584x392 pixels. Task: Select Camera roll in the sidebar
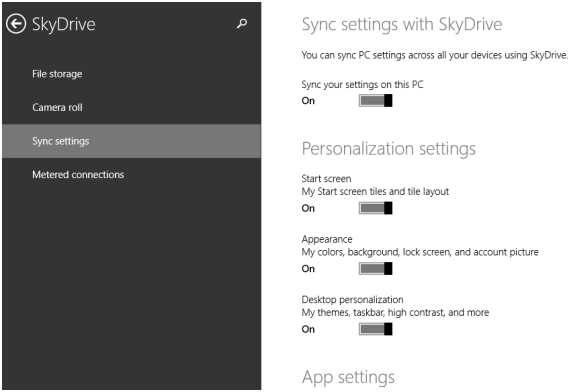131,107
